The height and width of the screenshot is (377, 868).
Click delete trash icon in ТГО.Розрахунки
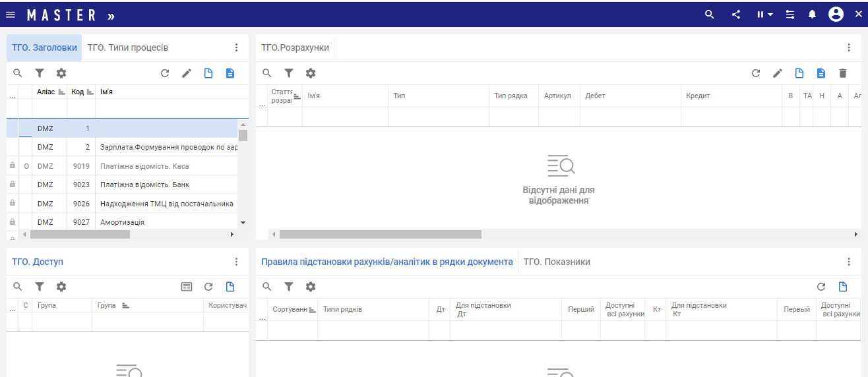pos(842,73)
